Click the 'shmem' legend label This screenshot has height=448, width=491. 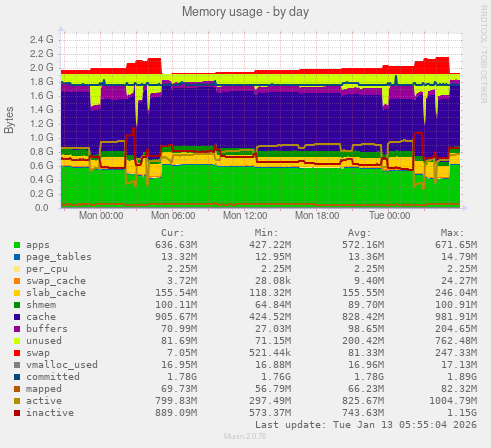pos(41,305)
